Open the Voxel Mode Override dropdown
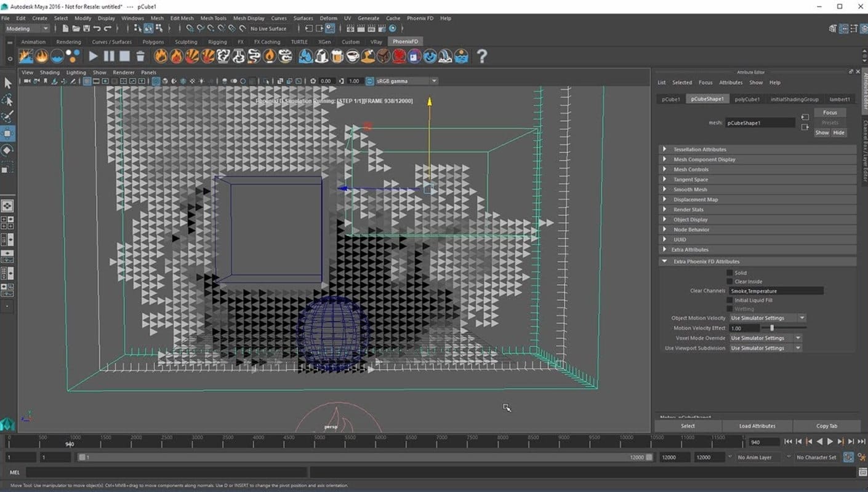Screen dimensions: 868x492 (x=765, y=338)
